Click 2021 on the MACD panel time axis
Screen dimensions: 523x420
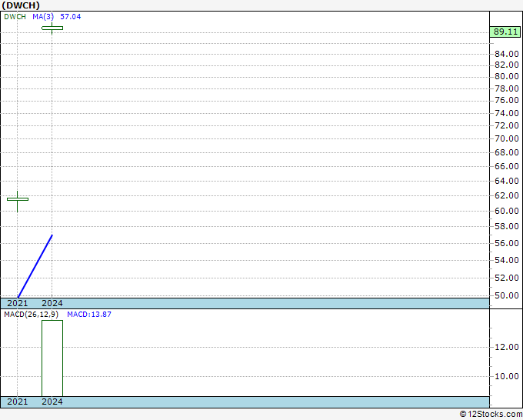[17, 402]
